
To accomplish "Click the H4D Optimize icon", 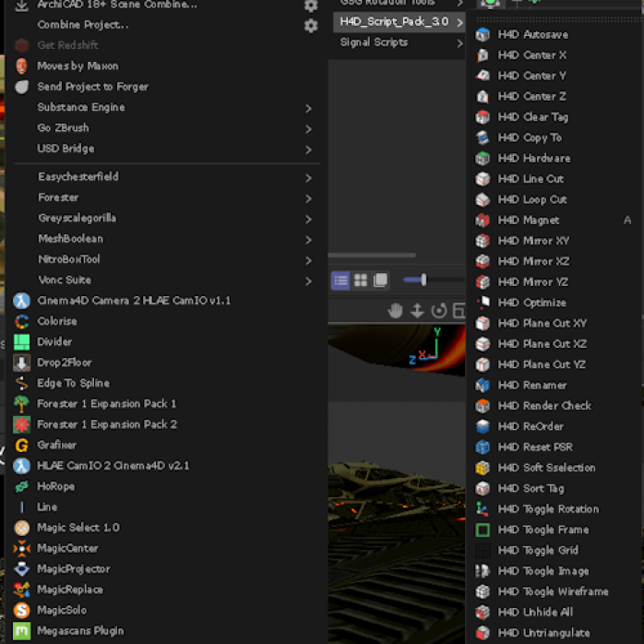I will tap(483, 303).
